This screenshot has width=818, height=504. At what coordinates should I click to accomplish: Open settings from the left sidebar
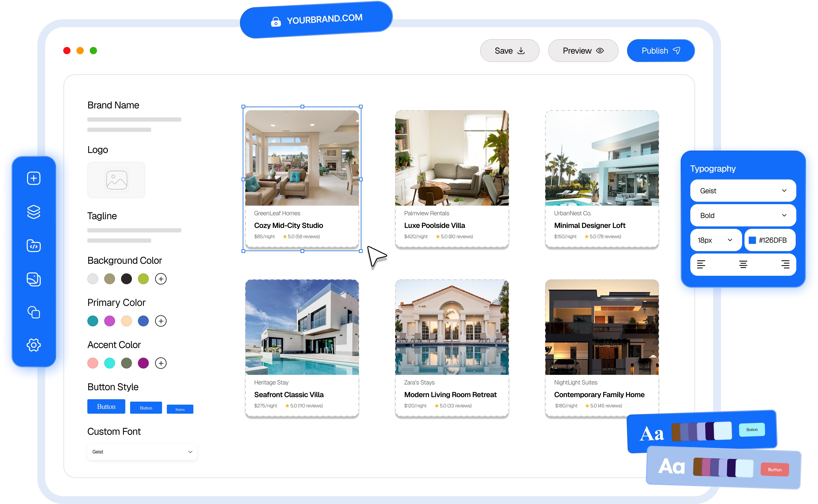33,345
